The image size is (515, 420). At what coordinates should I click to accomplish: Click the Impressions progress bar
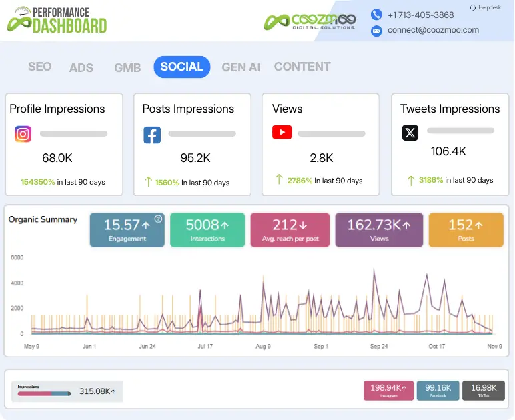tap(44, 393)
